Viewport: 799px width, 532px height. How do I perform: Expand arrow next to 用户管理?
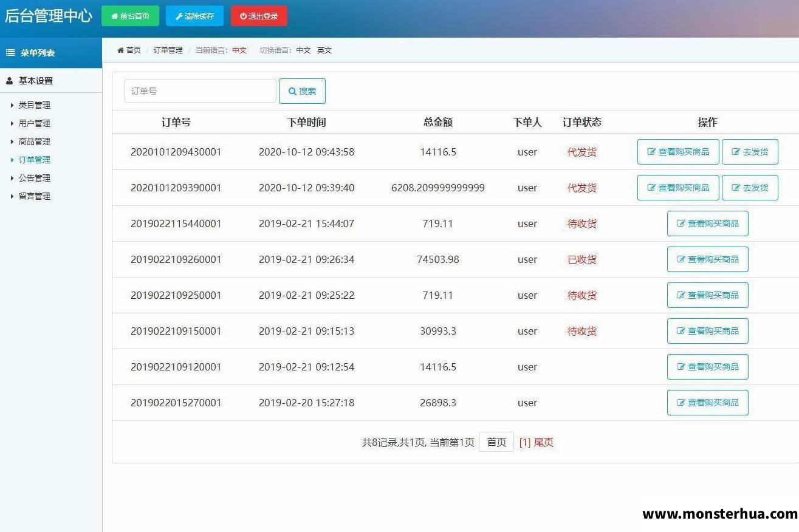[x=12, y=123]
